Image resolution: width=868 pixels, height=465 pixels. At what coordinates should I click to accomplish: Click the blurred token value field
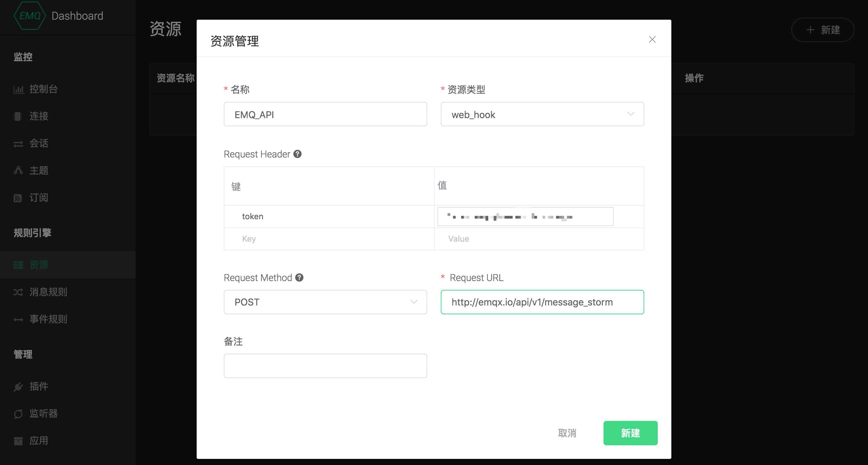tap(525, 217)
